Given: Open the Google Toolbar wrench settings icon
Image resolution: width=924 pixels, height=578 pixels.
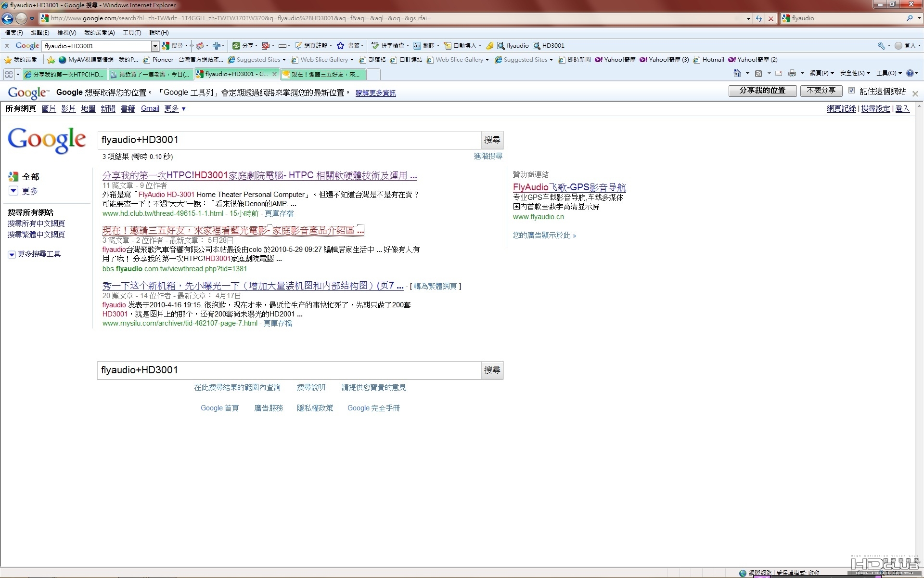Looking at the screenshot, I should pos(881,46).
